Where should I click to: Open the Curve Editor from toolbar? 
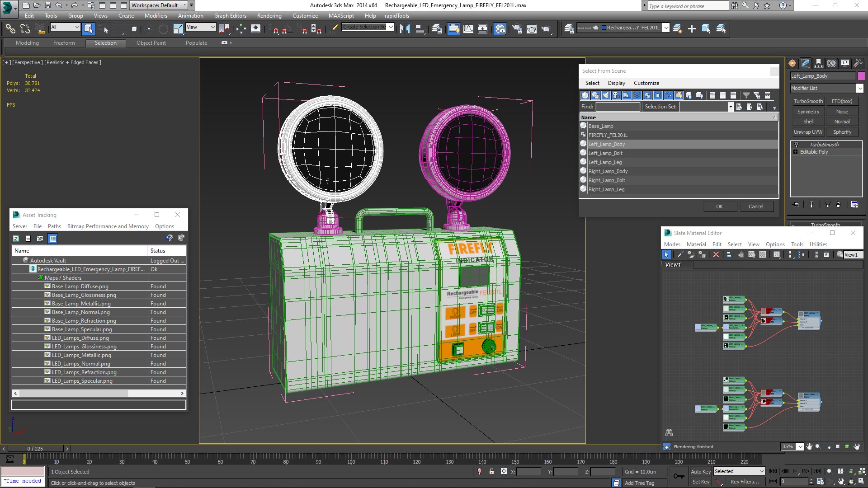point(468,29)
